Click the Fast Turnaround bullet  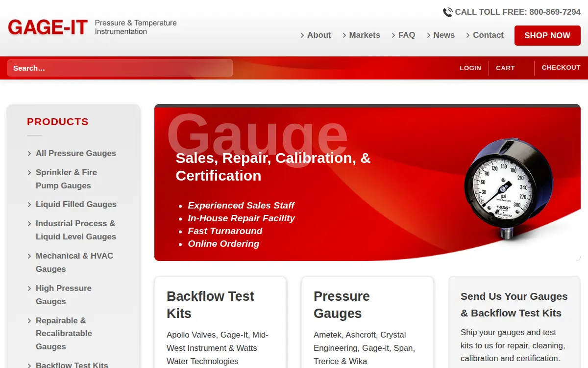pos(225,231)
